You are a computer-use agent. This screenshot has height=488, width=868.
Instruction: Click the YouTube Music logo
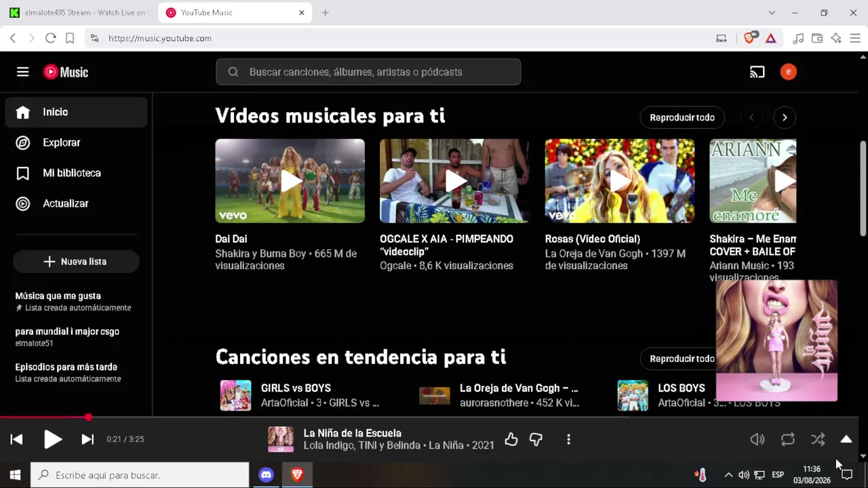coord(66,72)
